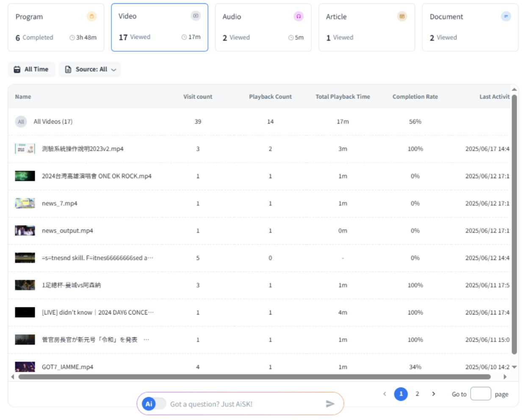
Task: Click the All Videos avatar icon
Action: [21, 122]
